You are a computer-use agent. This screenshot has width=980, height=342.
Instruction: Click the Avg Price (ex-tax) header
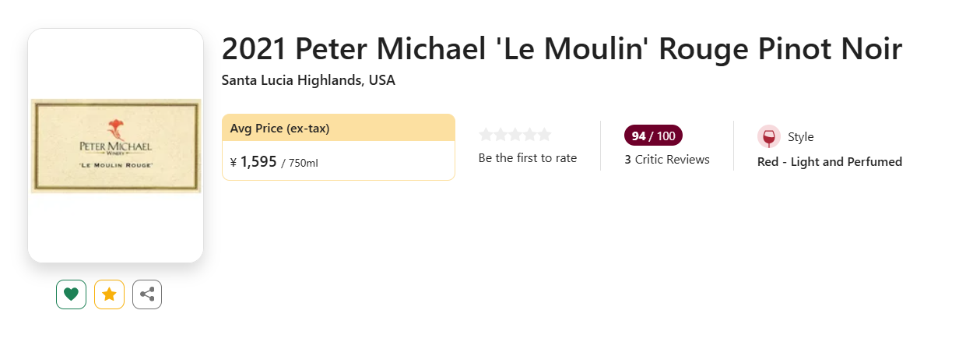[280, 129]
